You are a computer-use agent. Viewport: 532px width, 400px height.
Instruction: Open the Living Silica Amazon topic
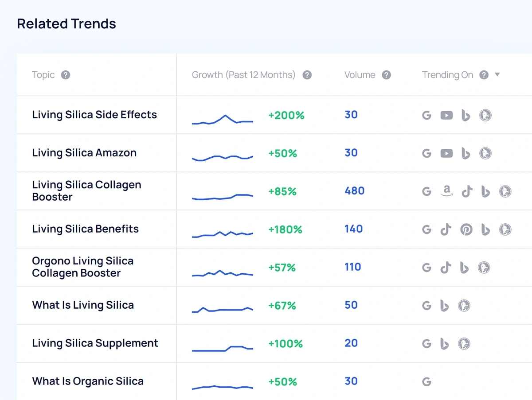(x=84, y=153)
